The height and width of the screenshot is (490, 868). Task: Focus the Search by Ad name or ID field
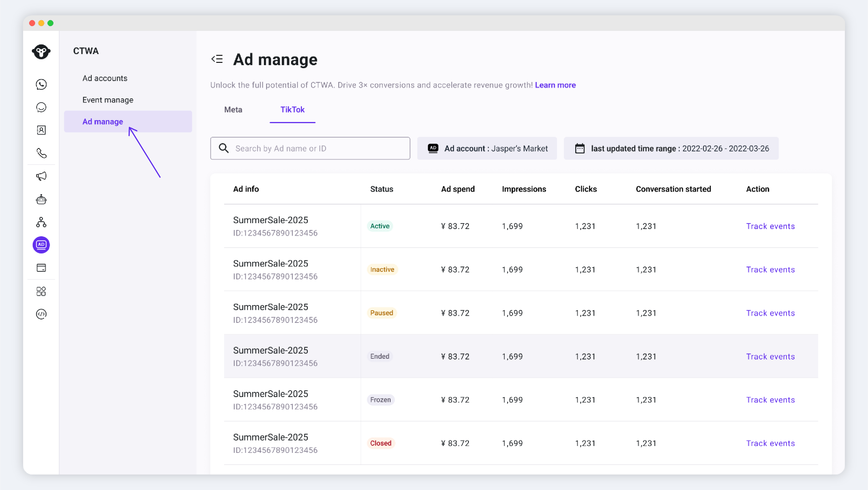pos(310,148)
